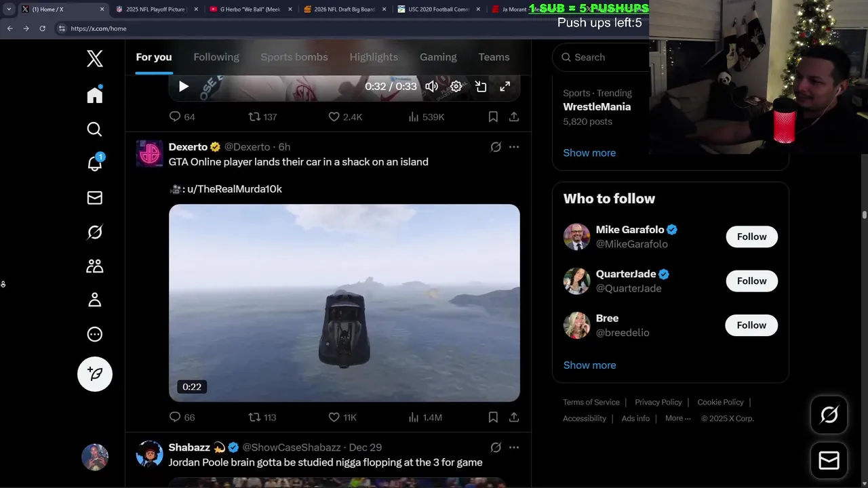Open Ads info footer link
The width and height of the screenshot is (868, 488).
click(x=635, y=418)
